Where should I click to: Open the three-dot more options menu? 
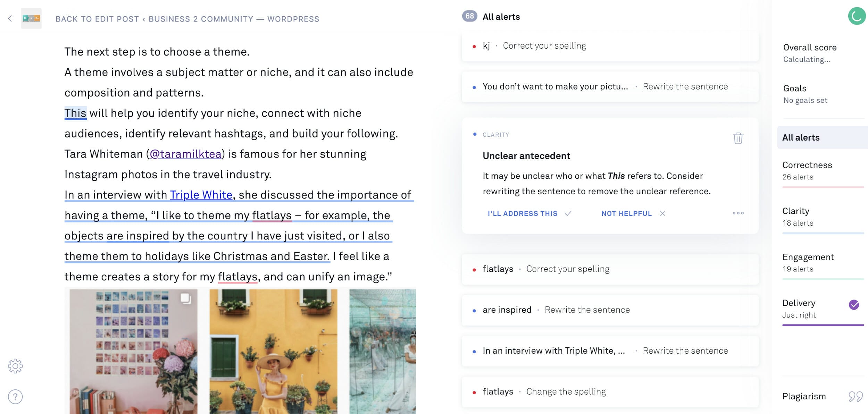[x=738, y=213]
